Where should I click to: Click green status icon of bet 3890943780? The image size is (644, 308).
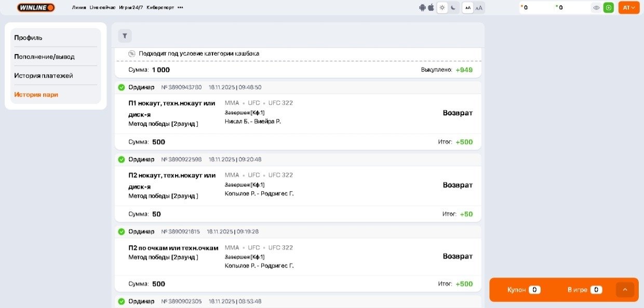point(122,87)
